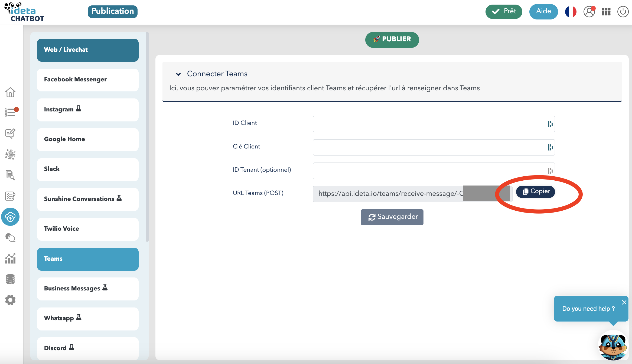
Task: Click the Sauvegarder button
Action: [x=392, y=217]
